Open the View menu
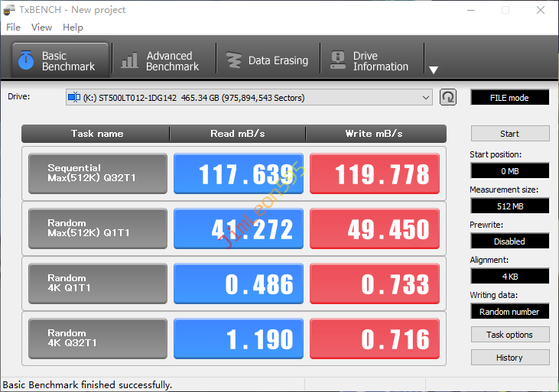The image size is (559, 392). (x=42, y=28)
